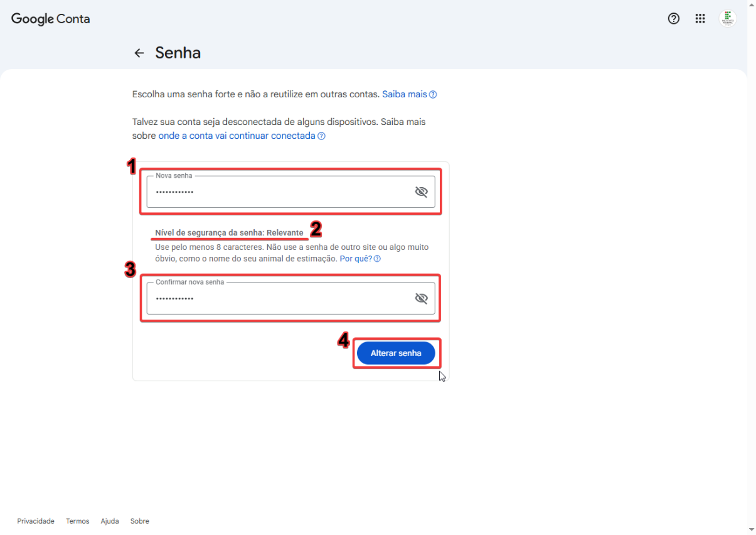Click the Senha page heading
This screenshot has width=756, height=535.
(x=178, y=53)
